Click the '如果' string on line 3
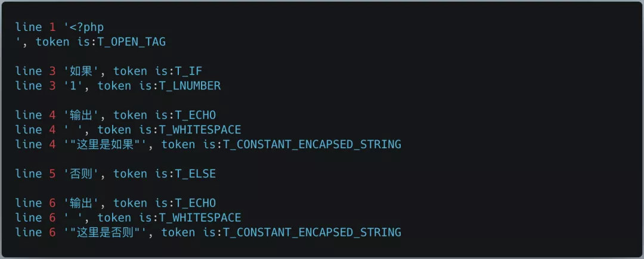Viewport: 644px width, 259px height. click(x=82, y=71)
